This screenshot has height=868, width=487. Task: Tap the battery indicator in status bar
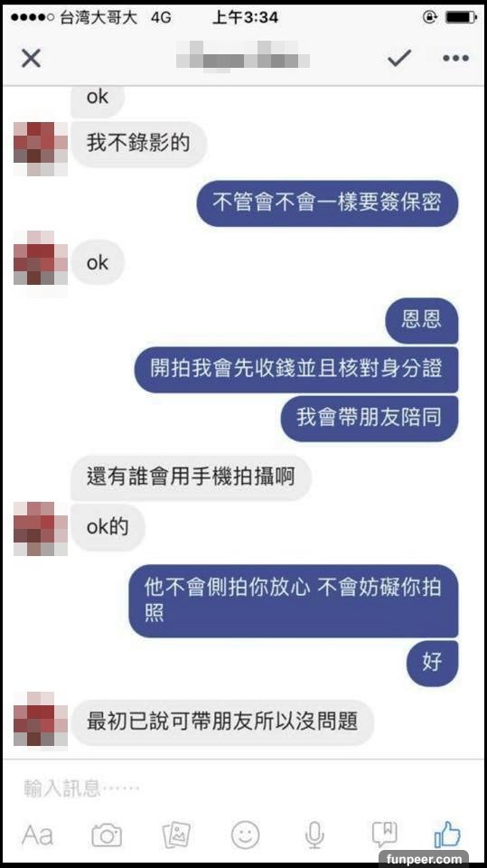pos(461,18)
